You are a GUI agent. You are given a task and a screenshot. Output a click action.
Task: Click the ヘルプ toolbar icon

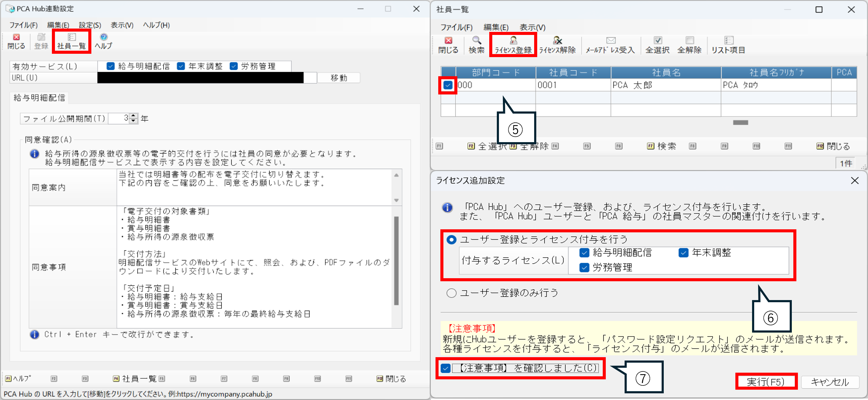click(103, 41)
